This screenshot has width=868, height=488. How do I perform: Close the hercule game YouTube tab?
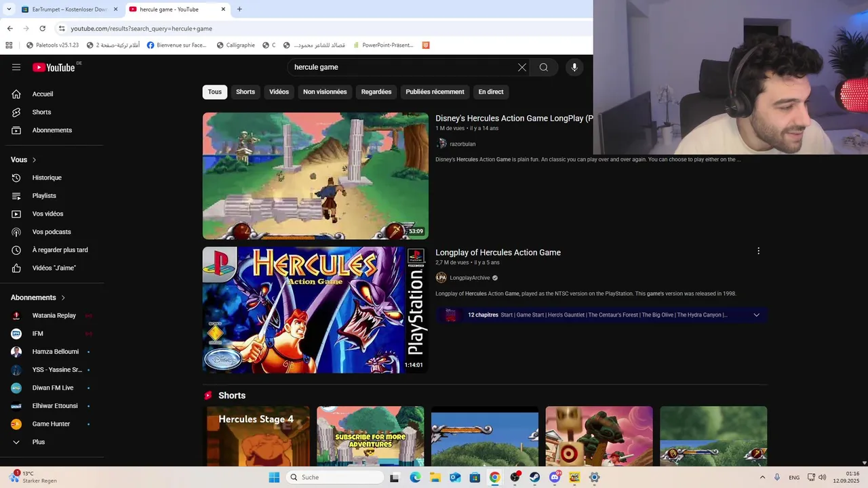223,9
